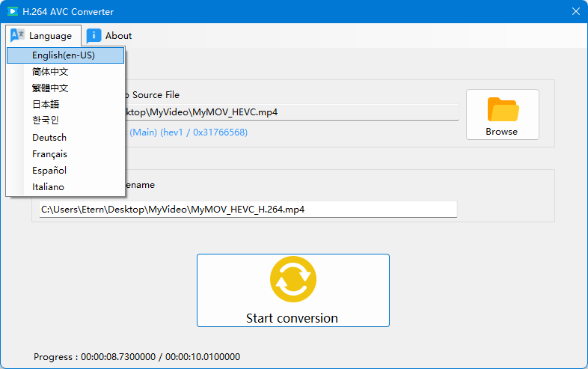The width and height of the screenshot is (588, 369).
Task: Click the source file path field
Action: pos(292,112)
